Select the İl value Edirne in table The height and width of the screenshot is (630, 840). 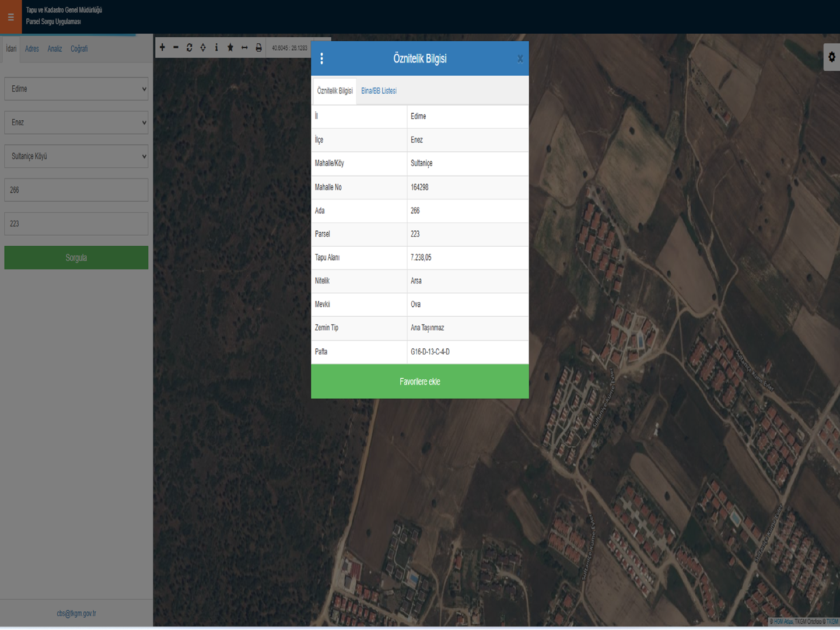(x=418, y=116)
